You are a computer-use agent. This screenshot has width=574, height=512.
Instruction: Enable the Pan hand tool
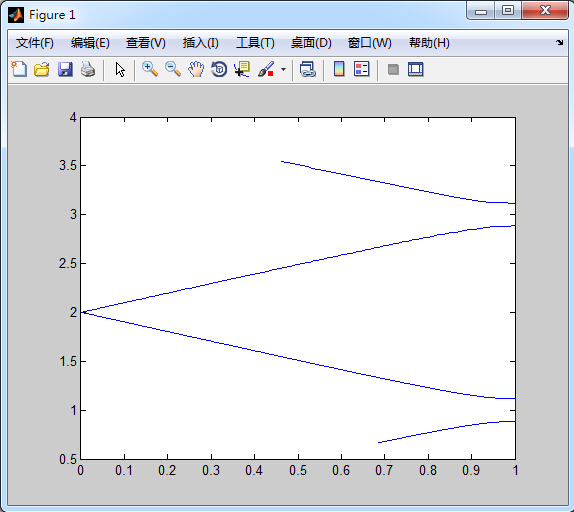(x=196, y=69)
